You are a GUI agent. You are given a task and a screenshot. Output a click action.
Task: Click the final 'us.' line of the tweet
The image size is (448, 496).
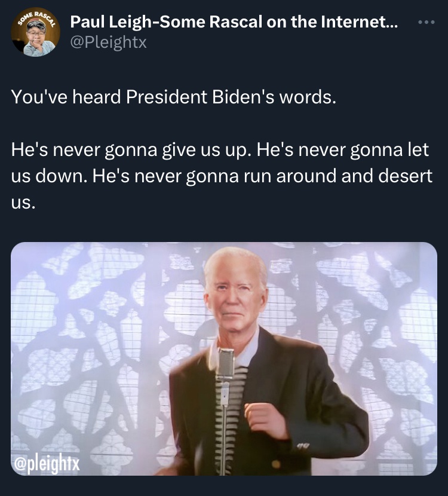coord(23,203)
